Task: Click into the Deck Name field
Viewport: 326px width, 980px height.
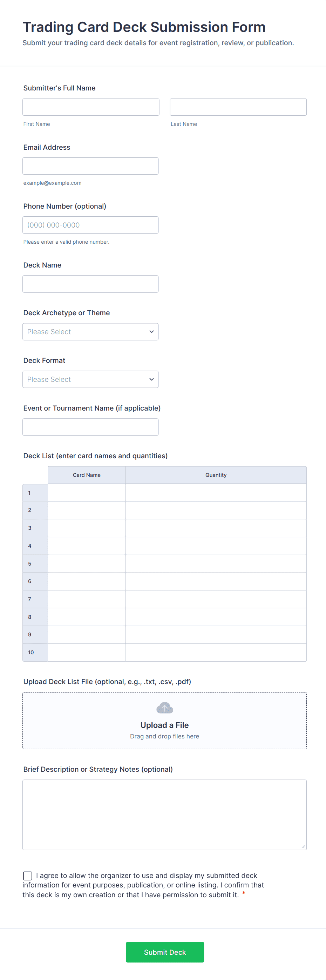Action: pos(90,284)
